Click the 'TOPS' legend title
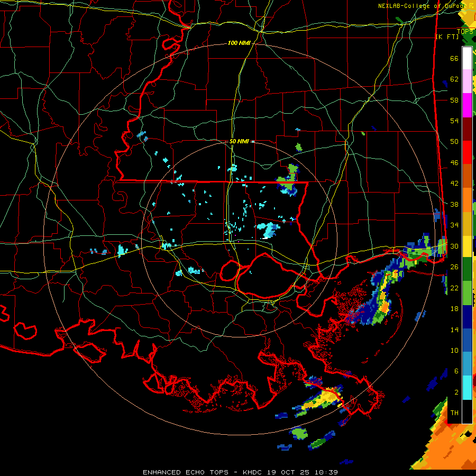 coord(465,32)
